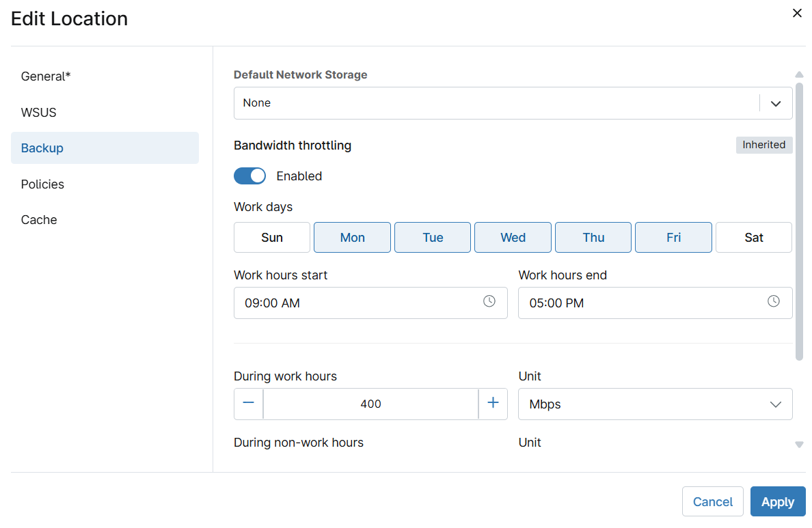This screenshot has width=812, height=528.
Task: Close the Edit Location dialog
Action: click(797, 13)
